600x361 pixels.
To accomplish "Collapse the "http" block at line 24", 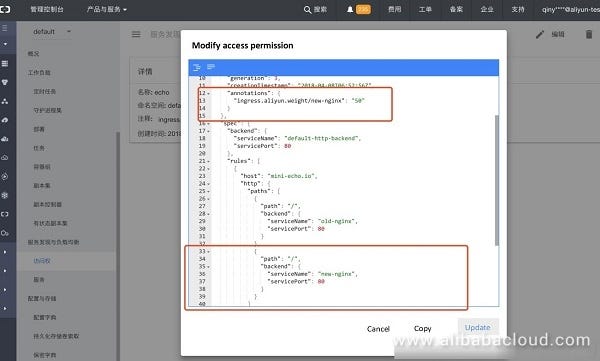I will (209, 184).
